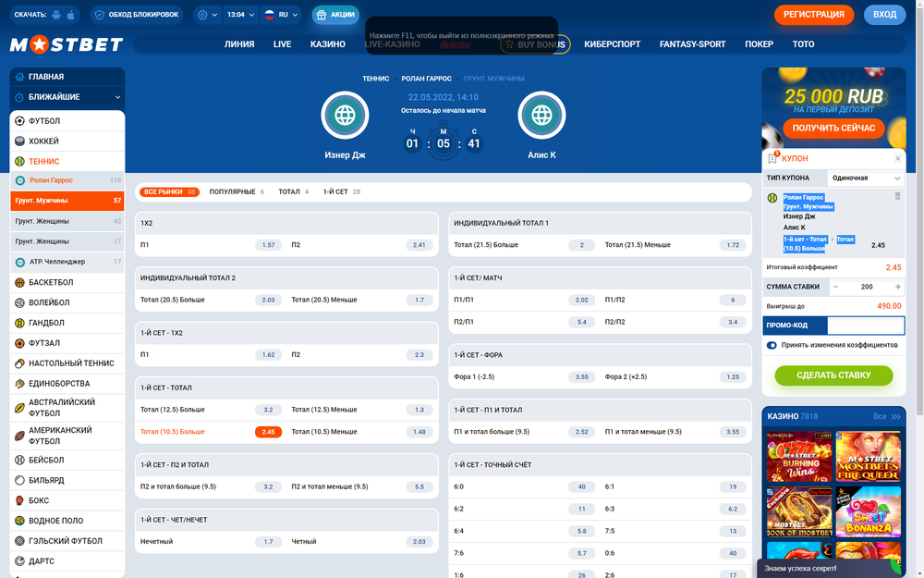
Task: Switch to Тотал markets tab
Action: (x=294, y=191)
